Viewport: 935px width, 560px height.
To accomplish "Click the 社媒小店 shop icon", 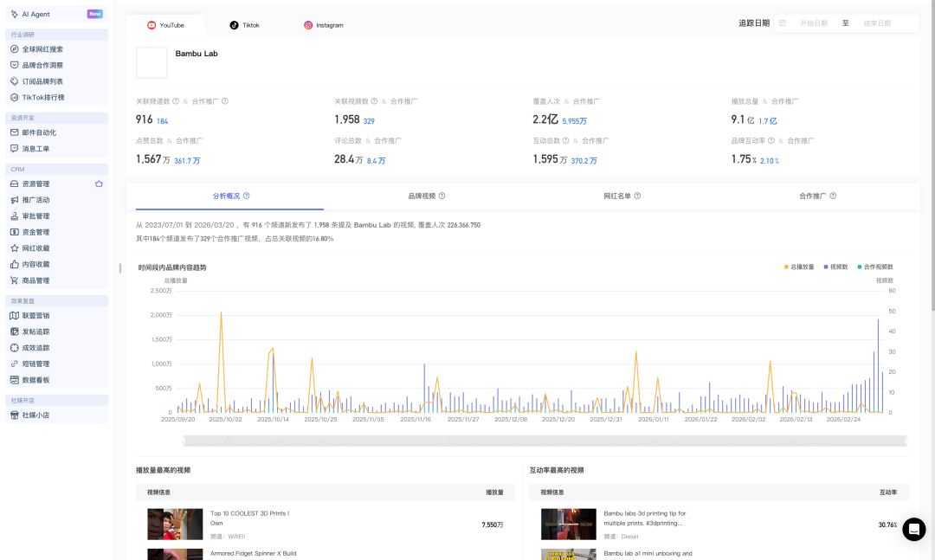I will [14, 415].
